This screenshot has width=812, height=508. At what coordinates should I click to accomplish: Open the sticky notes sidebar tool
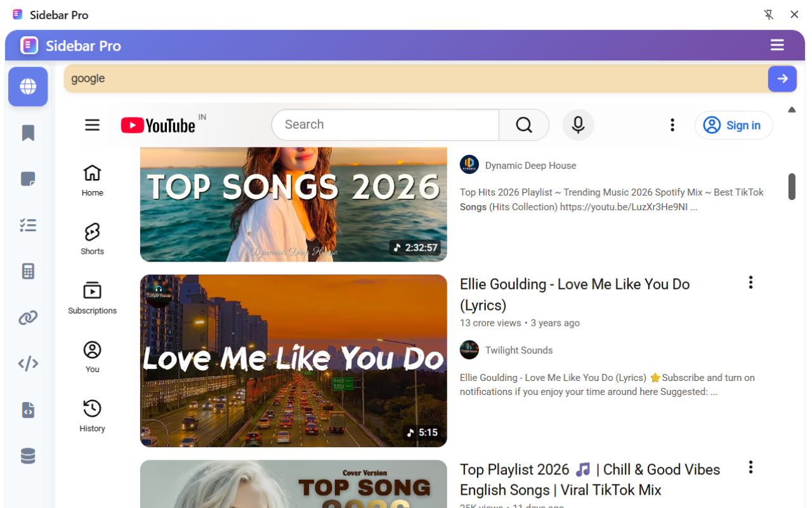coord(28,179)
